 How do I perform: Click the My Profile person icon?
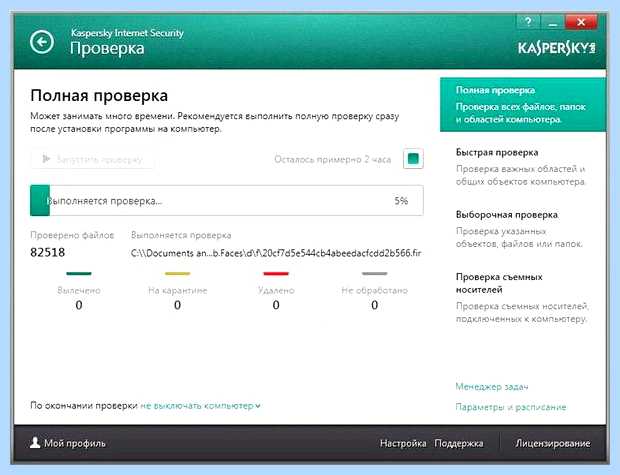coord(35,443)
